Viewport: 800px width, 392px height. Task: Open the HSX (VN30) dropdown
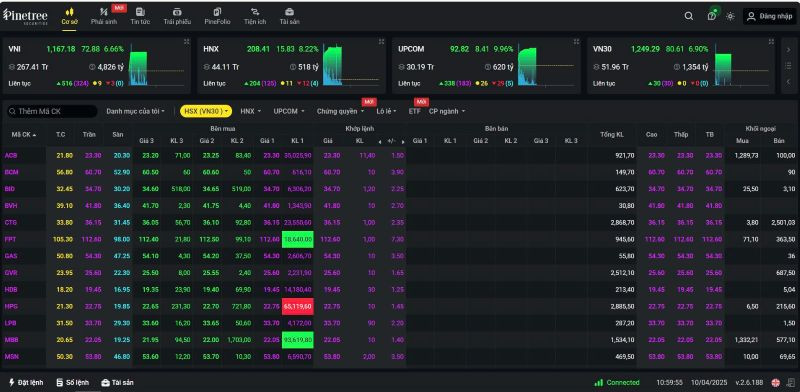(x=206, y=111)
